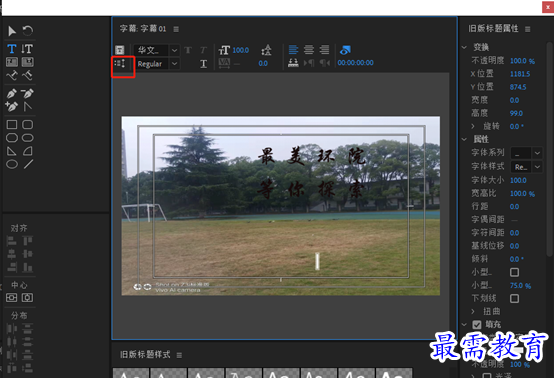Select the Convert Anchor Point tool
The height and width of the screenshot is (378, 554).
pos(28,106)
